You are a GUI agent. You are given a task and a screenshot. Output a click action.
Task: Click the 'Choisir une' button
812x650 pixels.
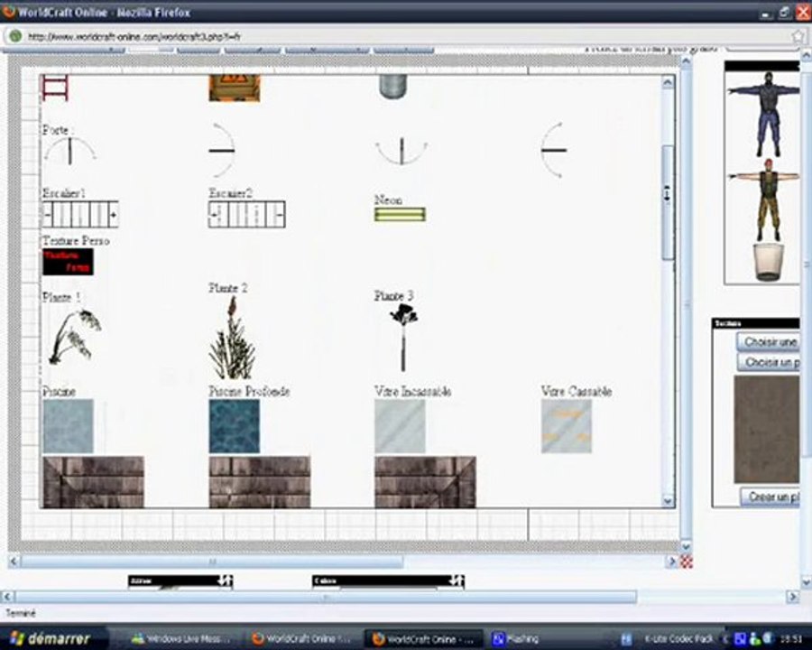pos(769,342)
